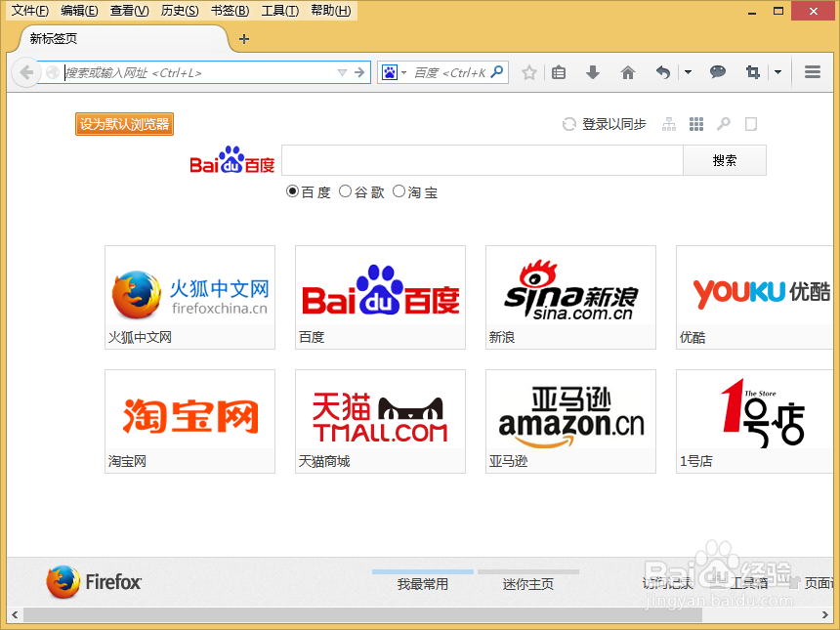Click the grid view icon
840x630 pixels.
click(696, 124)
